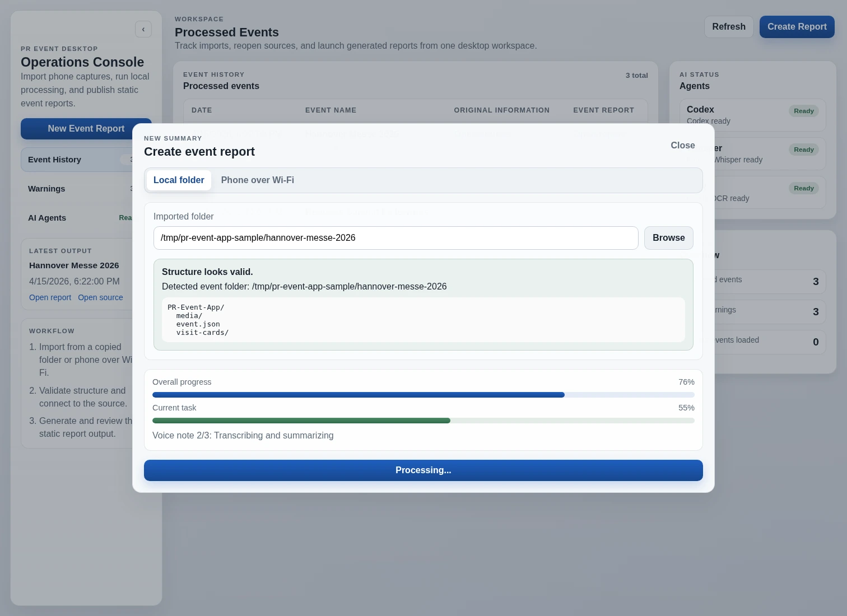Click the 76% overall progress value
This screenshot has height=616, width=847.
686,382
